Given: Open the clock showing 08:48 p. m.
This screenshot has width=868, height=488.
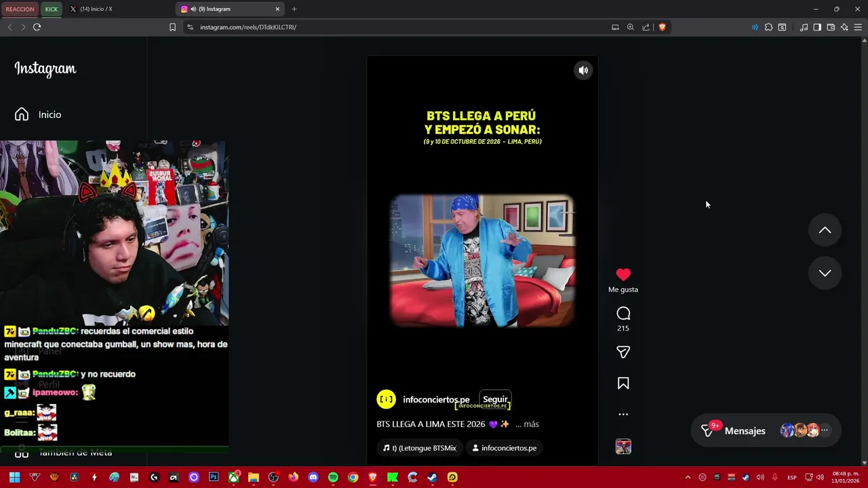Looking at the screenshot, I should tap(846, 477).
